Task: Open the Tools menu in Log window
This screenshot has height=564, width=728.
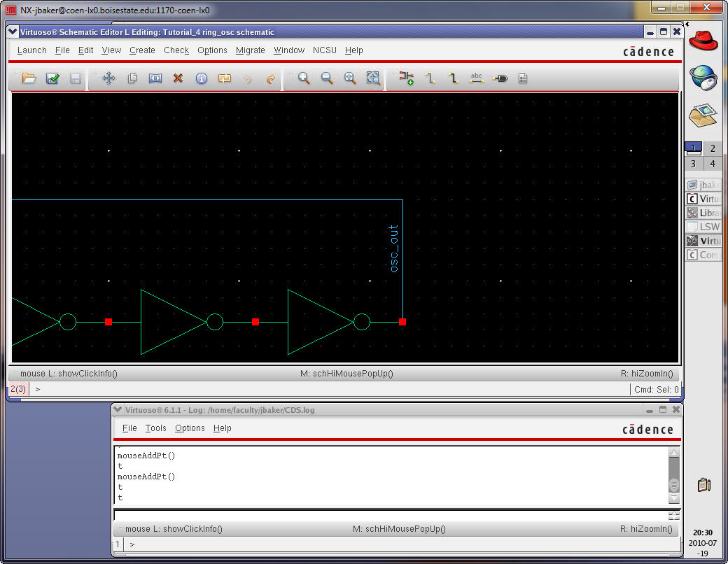Action: (155, 428)
